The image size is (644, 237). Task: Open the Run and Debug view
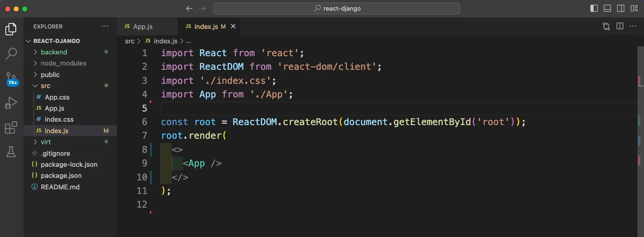[11, 103]
